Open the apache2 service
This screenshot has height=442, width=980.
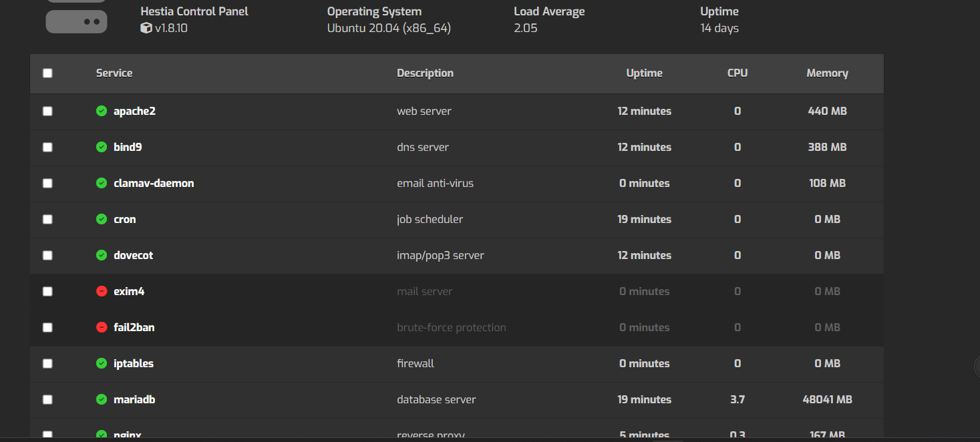click(x=134, y=111)
